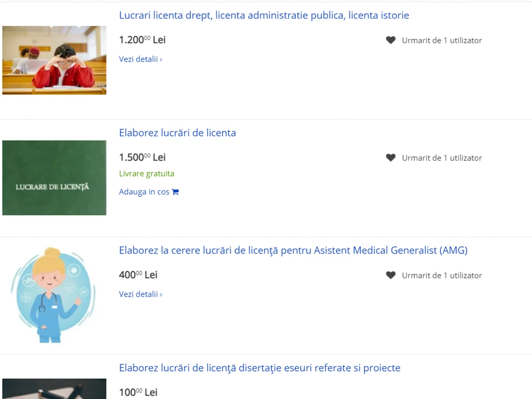The height and width of the screenshot is (399, 532).
Task: Click 'Urmarit de 1 utilizator' on AMG listing
Action: [442, 275]
